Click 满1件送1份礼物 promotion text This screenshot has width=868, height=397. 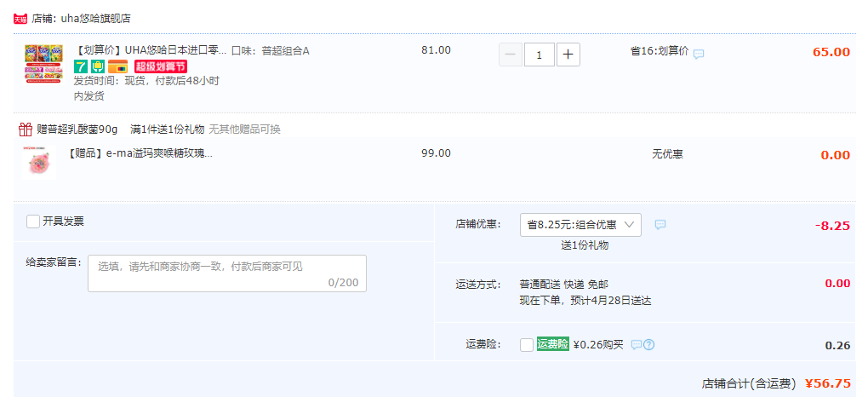(168, 129)
